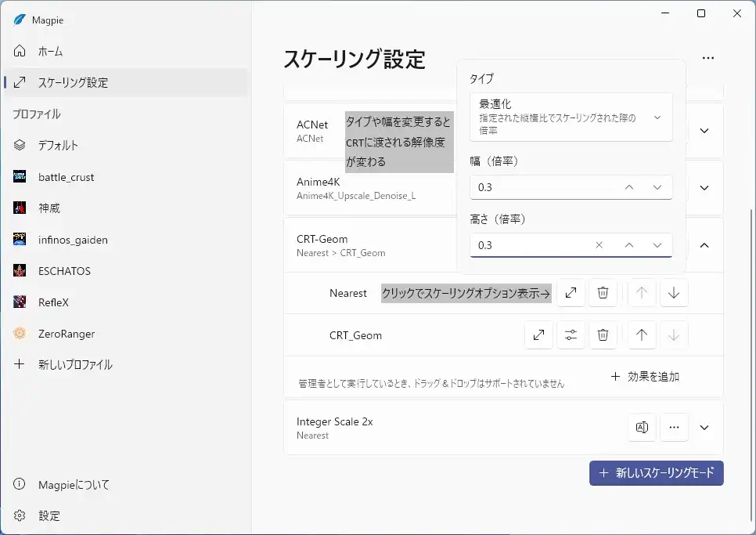Delete the CRT_Geom effect
The height and width of the screenshot is (535, 756).
pyautogui.click(x=603, y=335)
